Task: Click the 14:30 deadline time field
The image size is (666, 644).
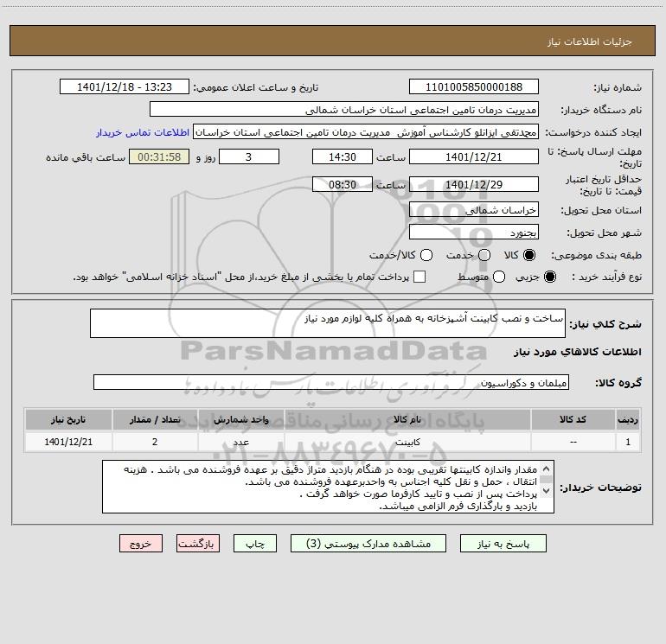Action: click(x=343, y=156)
